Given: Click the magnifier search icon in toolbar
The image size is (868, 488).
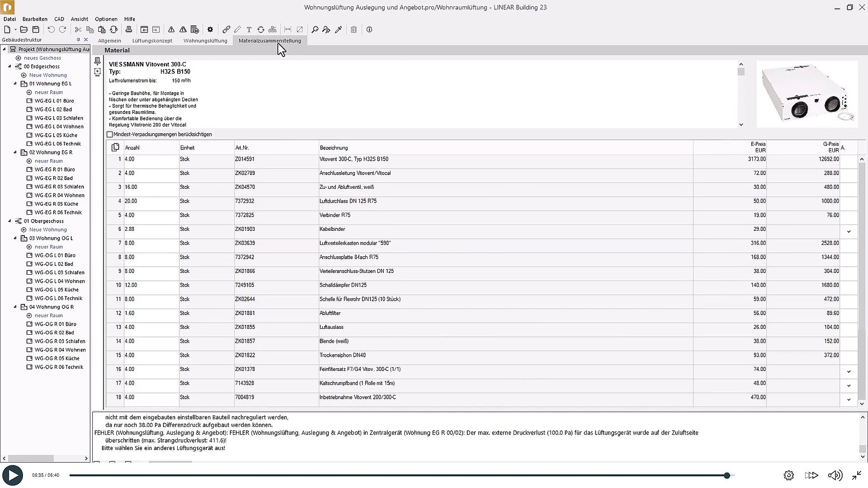Looking at the screenshot, I should (x=315, y=30).
